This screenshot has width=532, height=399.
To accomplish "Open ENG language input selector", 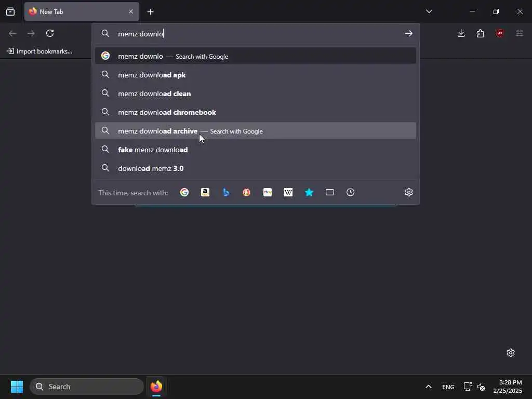I will coord(448,387).
